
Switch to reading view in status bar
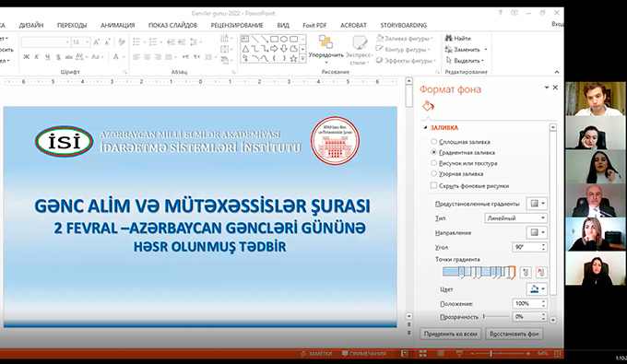coord(441,354)
